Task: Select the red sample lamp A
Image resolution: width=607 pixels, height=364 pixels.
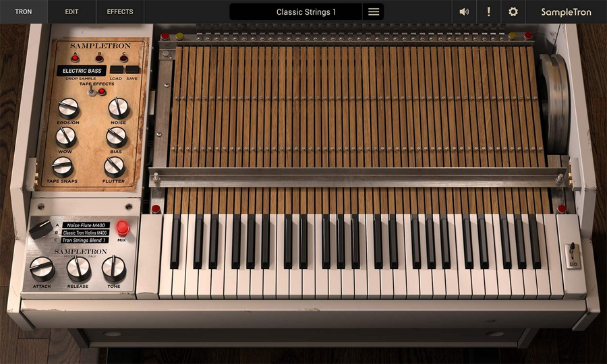Action: (x=75, y=59)
